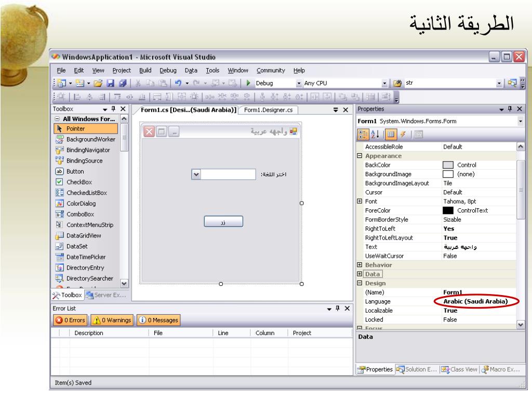Viewport: 532px width, 399px height.
Task: Collapse the All Windows Forms toolbox group
Action: tap(57, 119)
